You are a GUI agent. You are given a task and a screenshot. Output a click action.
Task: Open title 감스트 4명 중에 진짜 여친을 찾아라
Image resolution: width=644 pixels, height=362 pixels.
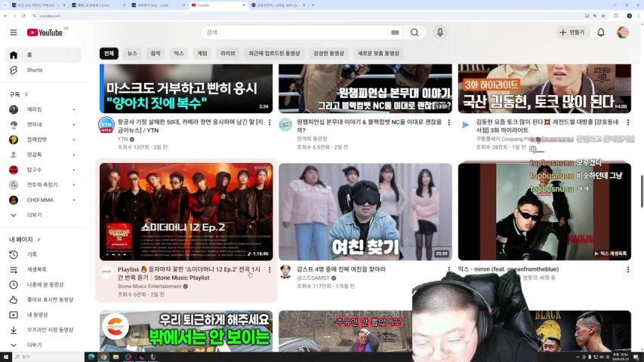[x=341, y=269]
